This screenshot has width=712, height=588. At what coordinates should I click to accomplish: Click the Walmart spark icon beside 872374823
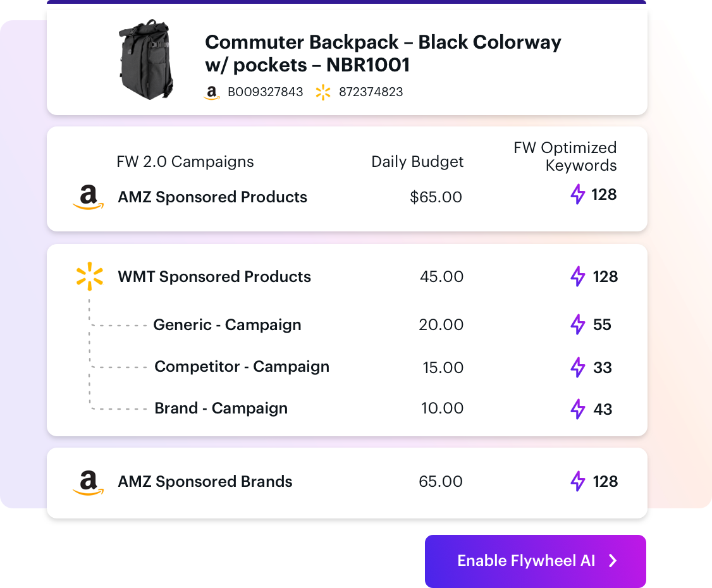point(323,92)
